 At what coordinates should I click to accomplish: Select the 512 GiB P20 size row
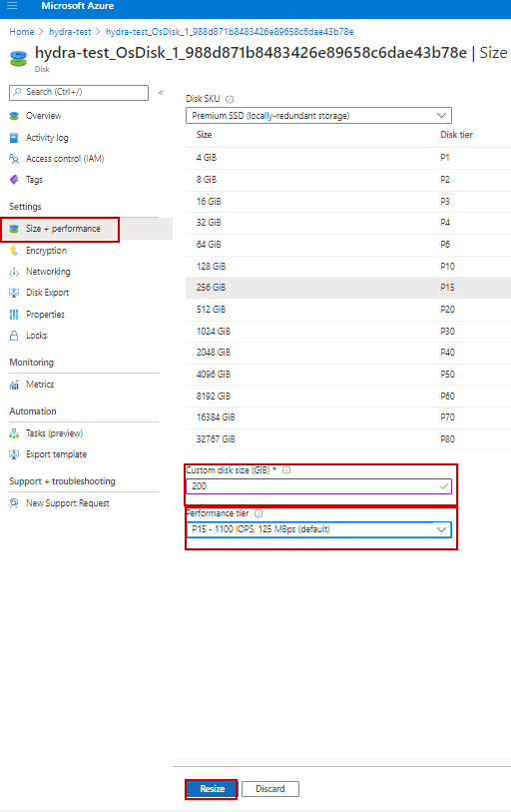348,310
